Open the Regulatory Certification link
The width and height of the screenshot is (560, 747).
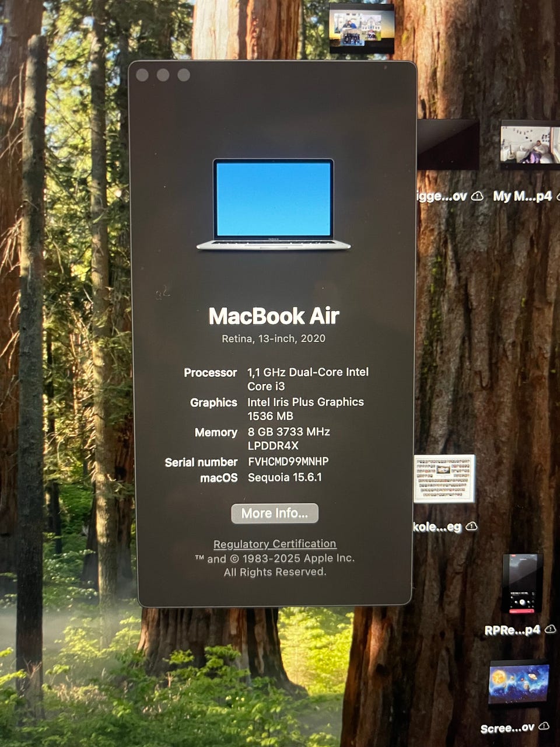click(x=275, y=544)
